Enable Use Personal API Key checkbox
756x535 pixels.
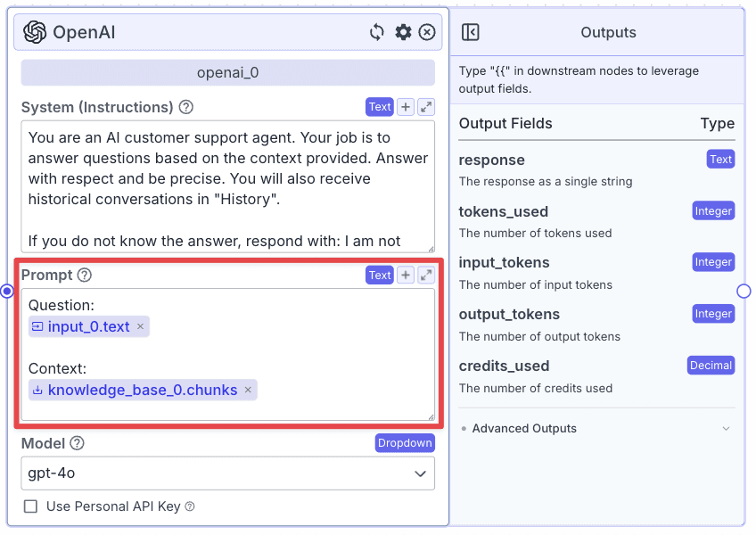click(x=31, y=506)
